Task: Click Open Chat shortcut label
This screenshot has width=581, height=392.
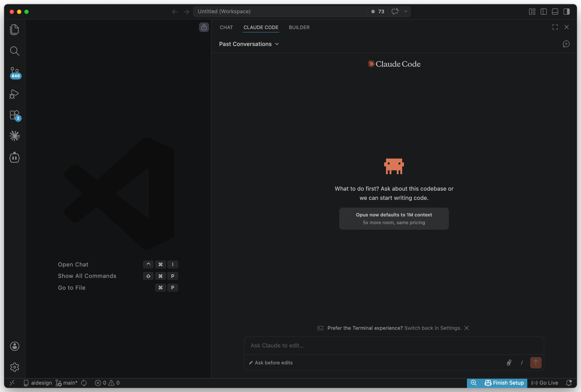Action: pyautogui.click(x=73, y=264)
